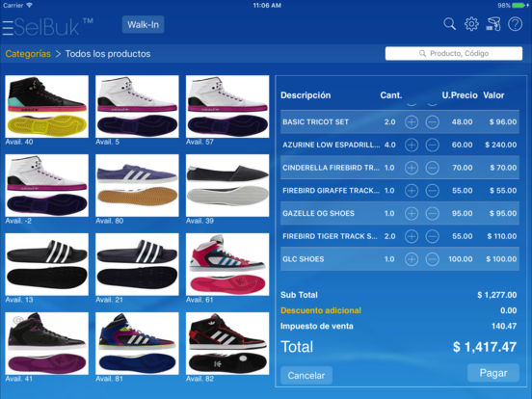Go back to Categorías breadcrumb

point(28,54)
